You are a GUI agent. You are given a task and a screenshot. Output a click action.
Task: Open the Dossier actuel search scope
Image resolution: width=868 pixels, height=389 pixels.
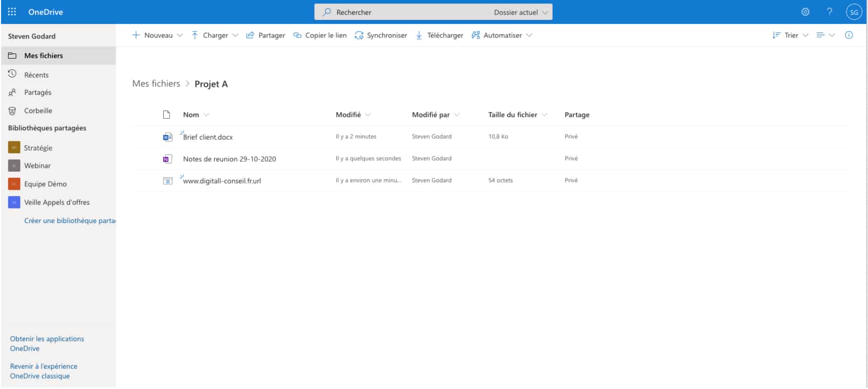click(x=520, y=12)
